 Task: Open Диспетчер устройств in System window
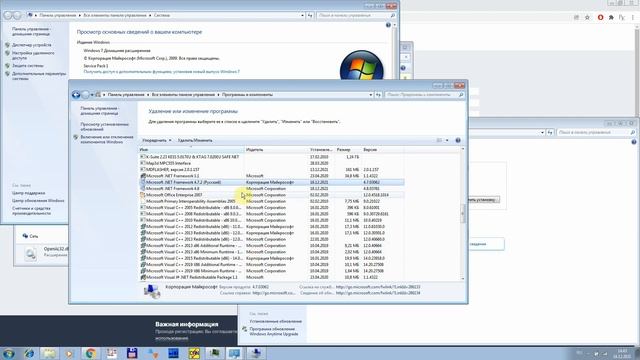(31, 45)
